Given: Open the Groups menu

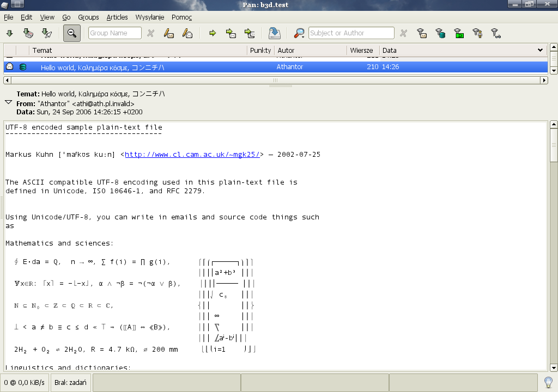Looking at the screenshot, I should 88,17.
